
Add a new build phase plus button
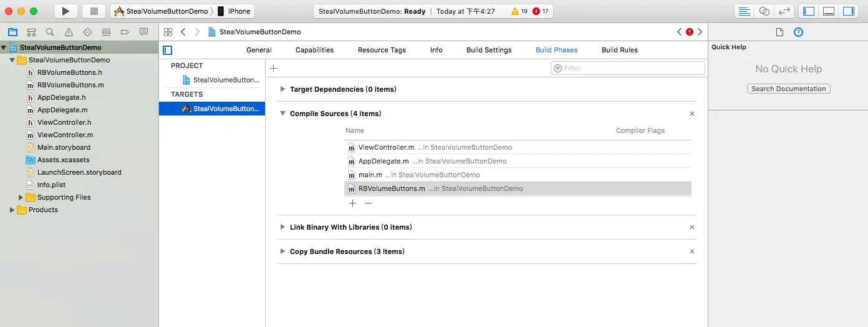click(x=273, y=68)
